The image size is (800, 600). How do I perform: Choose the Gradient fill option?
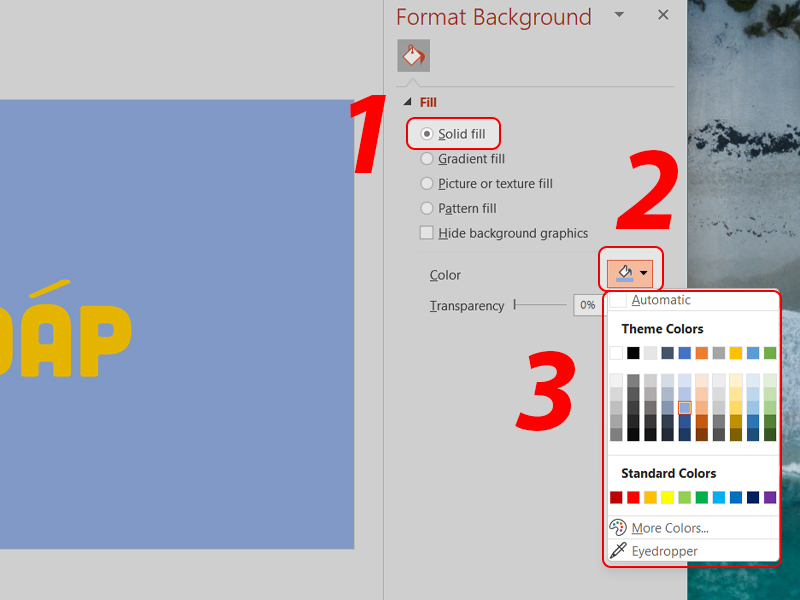(428, 159)
